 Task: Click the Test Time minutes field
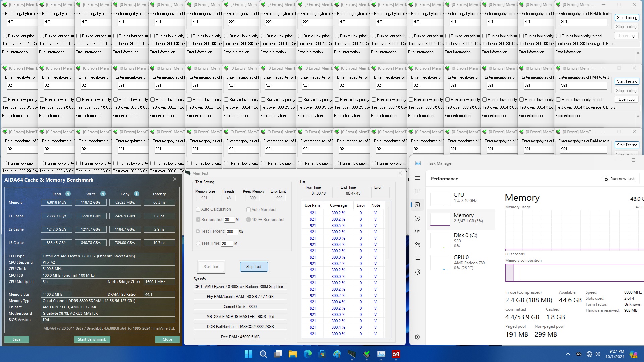click(227, 244)
